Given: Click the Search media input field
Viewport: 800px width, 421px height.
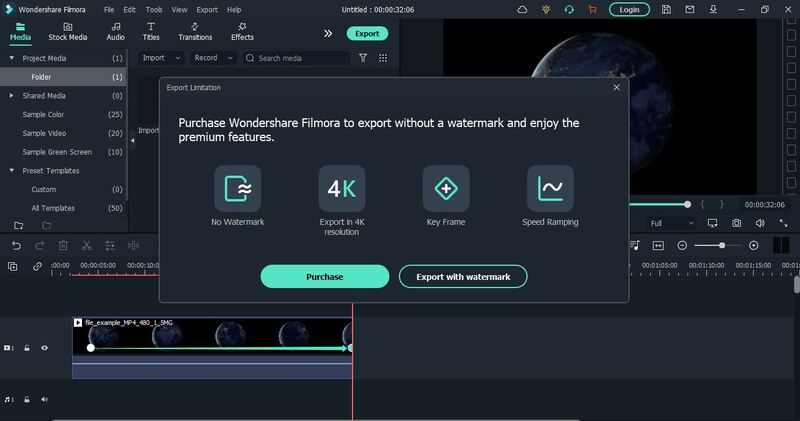Looking at the screenshot, I should click(296, 58).
